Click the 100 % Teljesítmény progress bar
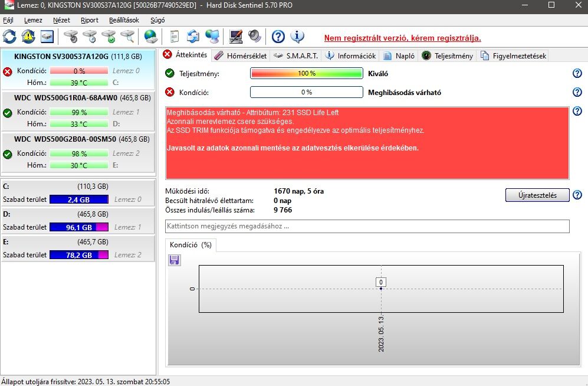The width and height of the screenshot is (588, 386). coord(306,73)
